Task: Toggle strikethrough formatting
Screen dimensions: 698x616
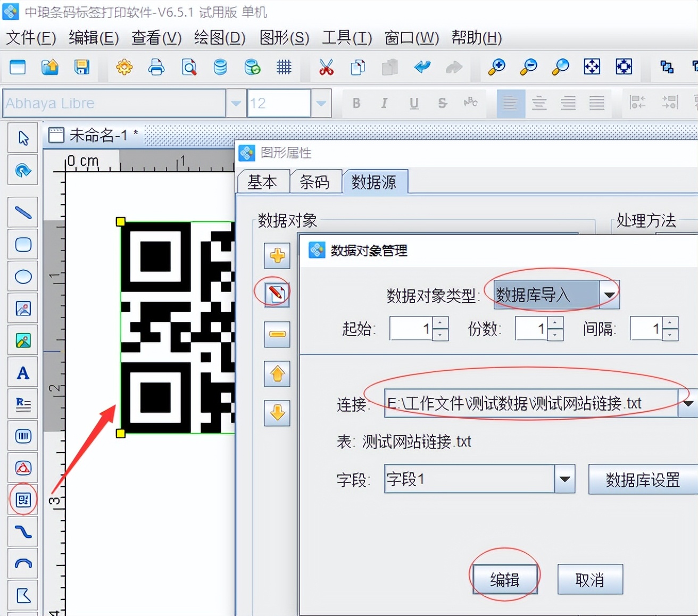Action: [442, 103]
